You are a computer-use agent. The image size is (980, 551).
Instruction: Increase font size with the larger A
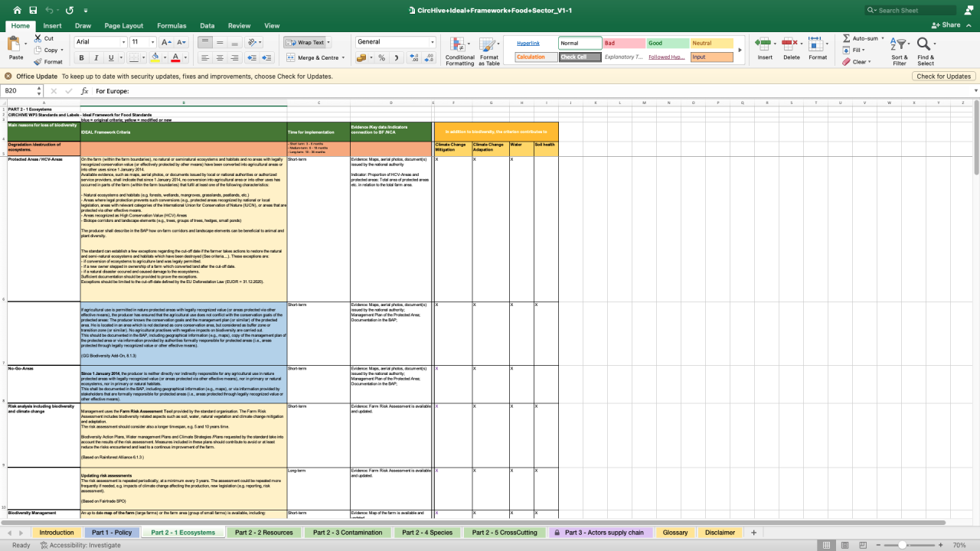(168, 42)
